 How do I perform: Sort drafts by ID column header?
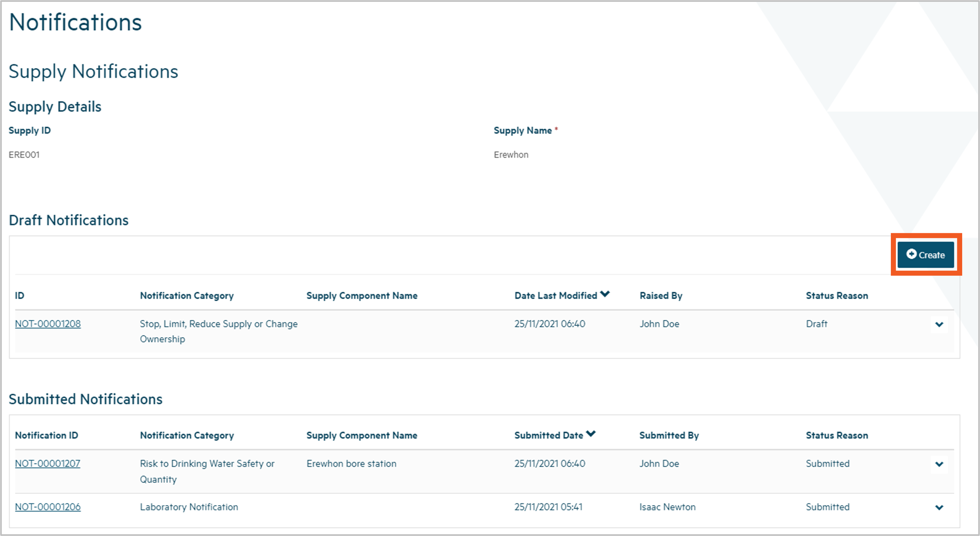click(19, 296)
